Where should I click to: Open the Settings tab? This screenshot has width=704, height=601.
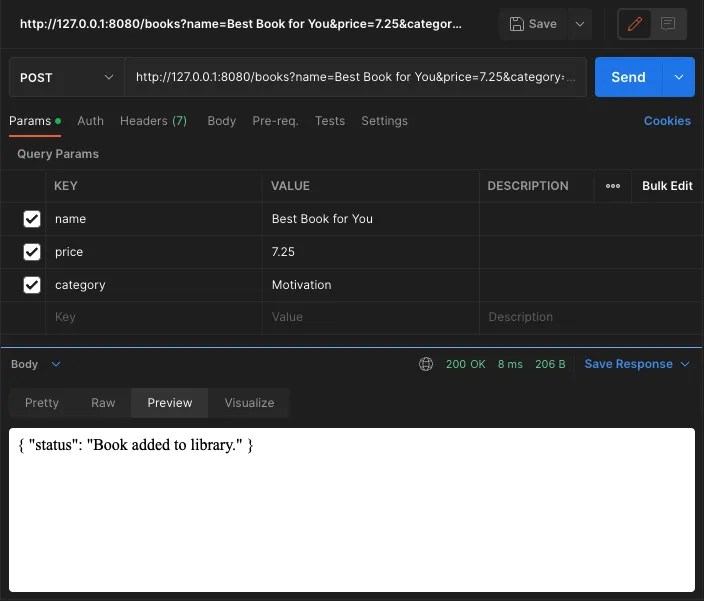(384, 121)
